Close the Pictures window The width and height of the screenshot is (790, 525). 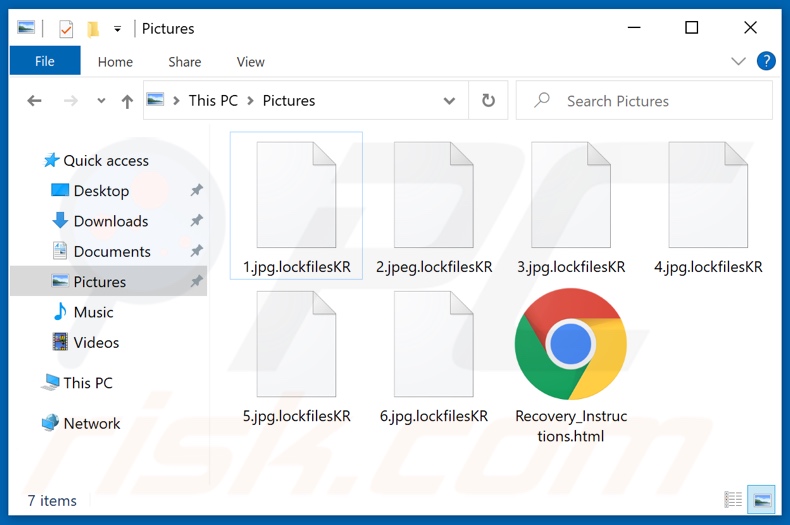[750, 27]
